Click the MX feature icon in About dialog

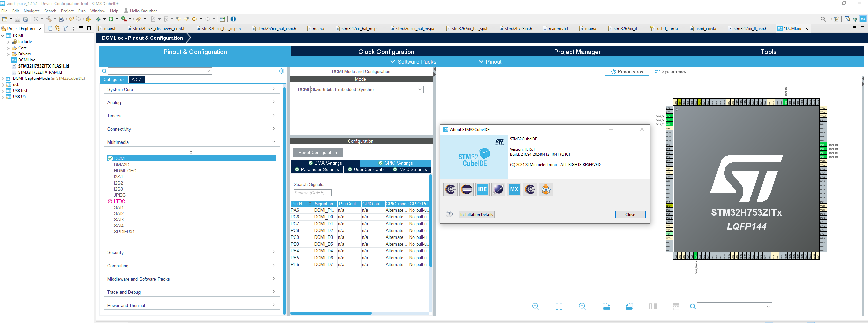point(514,189)
